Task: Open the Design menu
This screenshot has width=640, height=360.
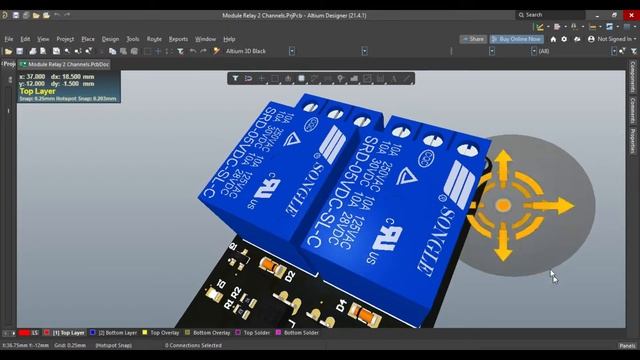Action: click(110, 39)
